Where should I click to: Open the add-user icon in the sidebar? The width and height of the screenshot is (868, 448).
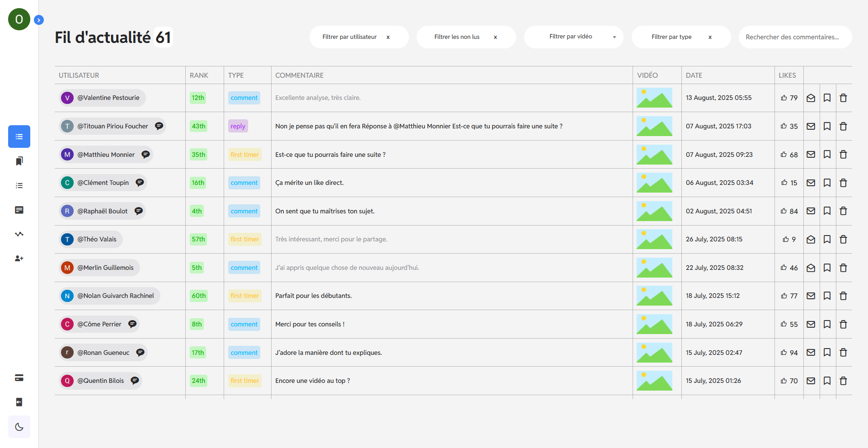(x=19, y=259)
